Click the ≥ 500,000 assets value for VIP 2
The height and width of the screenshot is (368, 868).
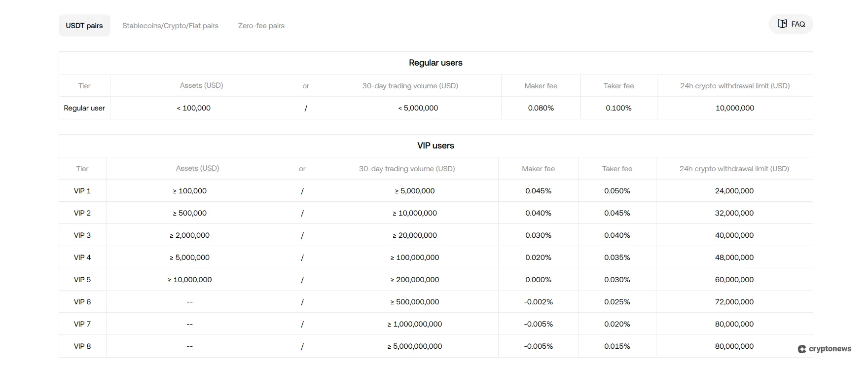coord(189,213)
